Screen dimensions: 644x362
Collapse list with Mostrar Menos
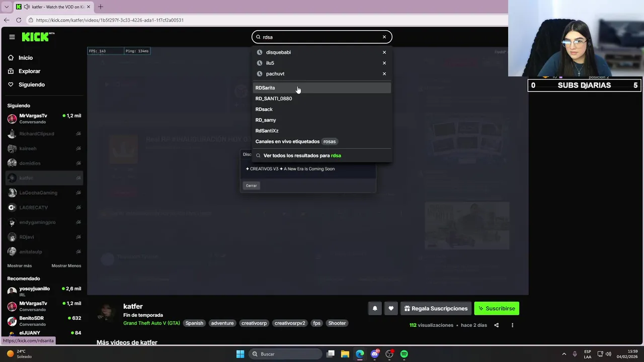(66, 265)
